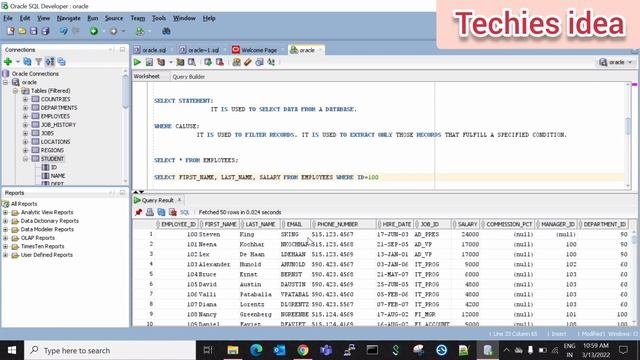Click the Save icon in main toolbar
This screenshot has width=640, height=360.
(33, 31)
